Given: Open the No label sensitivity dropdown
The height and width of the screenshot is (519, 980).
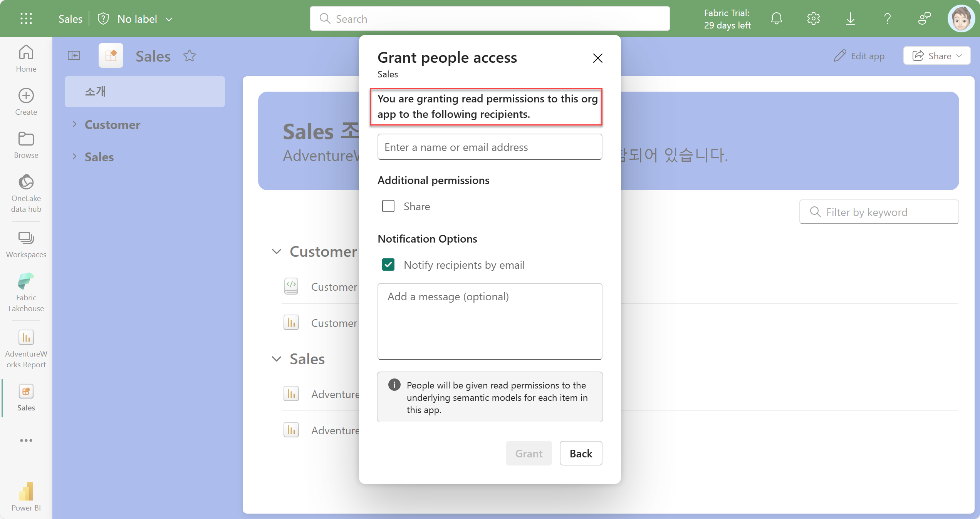Looking at the screenshot, I should point(136,18).
